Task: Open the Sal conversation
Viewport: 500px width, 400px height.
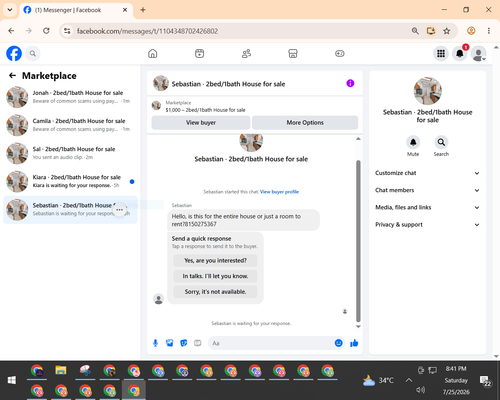Action: pos(70,153)
